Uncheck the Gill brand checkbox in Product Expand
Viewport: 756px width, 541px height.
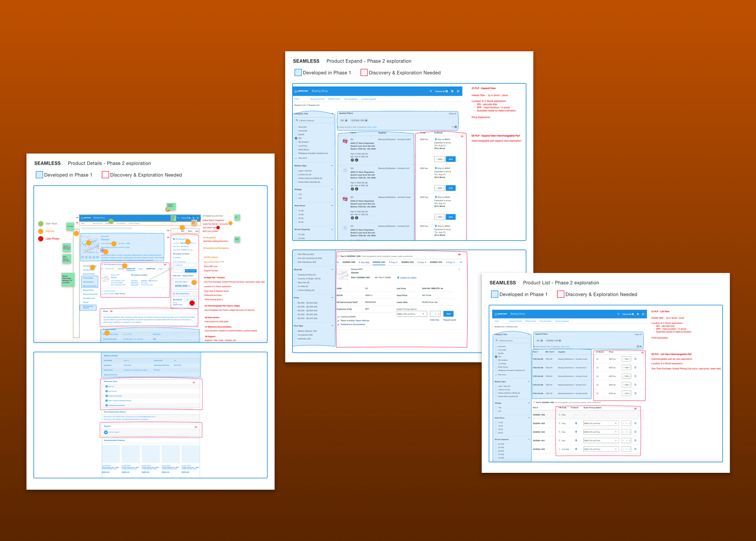pos(296,138)
